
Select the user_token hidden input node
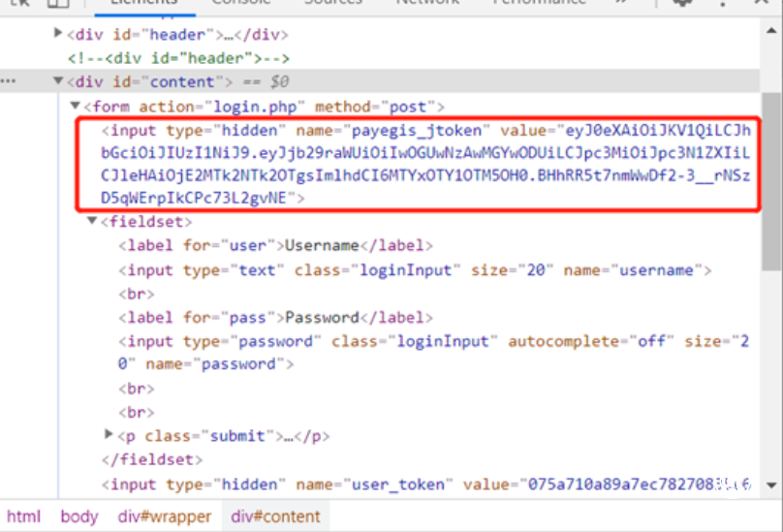(291, 485)
